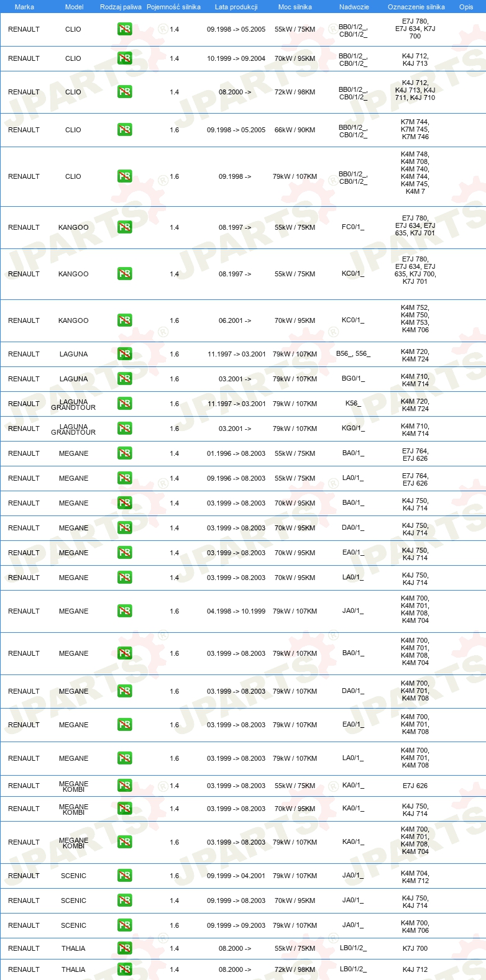Click fuel icon in CLIO 1.6 79kW / 107KM row
486x980 pixels.
coord(125,176)
